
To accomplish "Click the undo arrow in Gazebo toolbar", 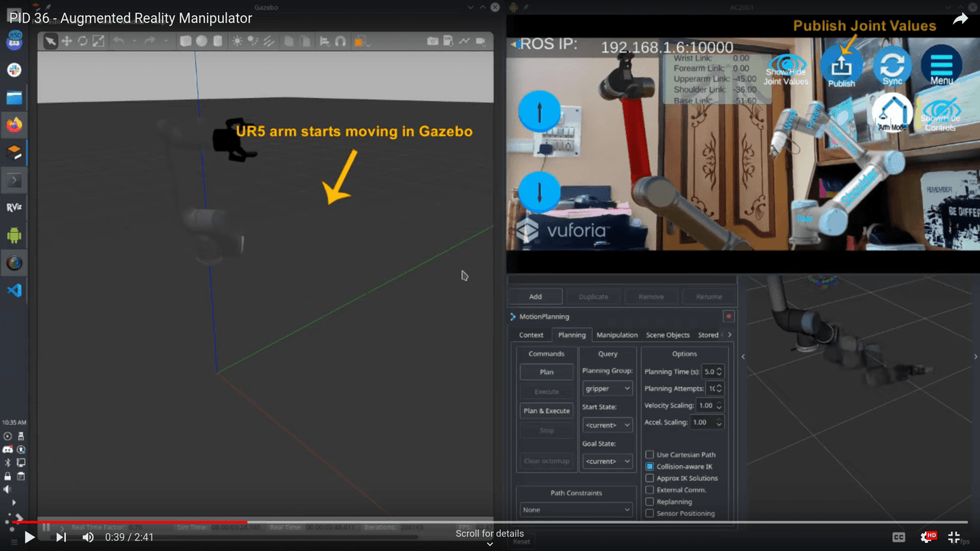I will 118,41.
